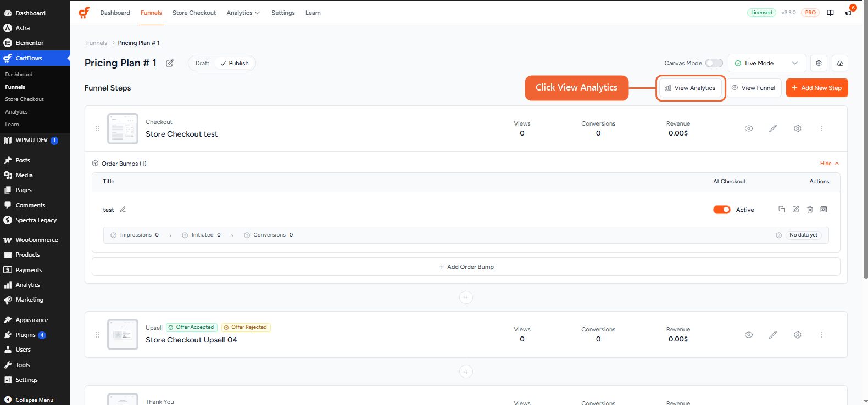The height and width of the screenshot is (405, 868).
Task: Open the knowledge base book icon
Action: coord(830,13)
